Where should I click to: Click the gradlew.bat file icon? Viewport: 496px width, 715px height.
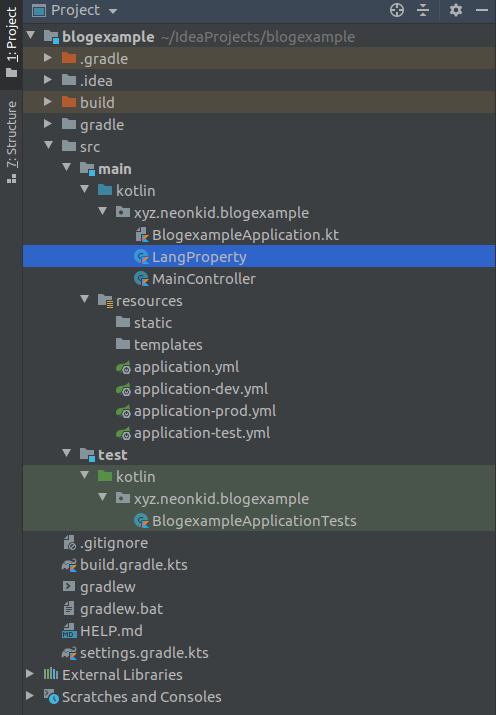[x=69, y=608]
